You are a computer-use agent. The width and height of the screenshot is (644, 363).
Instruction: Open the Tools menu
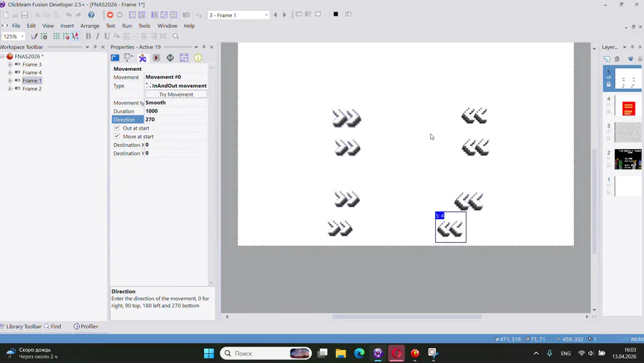(x=144, y=26)
